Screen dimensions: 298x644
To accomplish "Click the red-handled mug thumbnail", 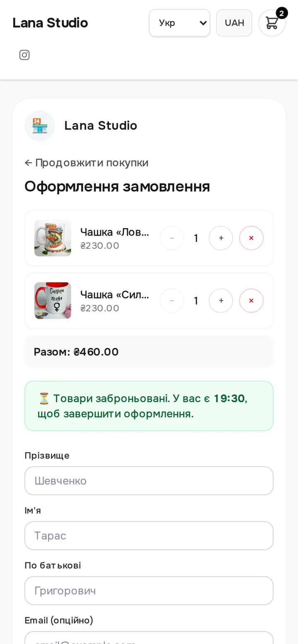I will pyautogui.click(x=53, y=301).
